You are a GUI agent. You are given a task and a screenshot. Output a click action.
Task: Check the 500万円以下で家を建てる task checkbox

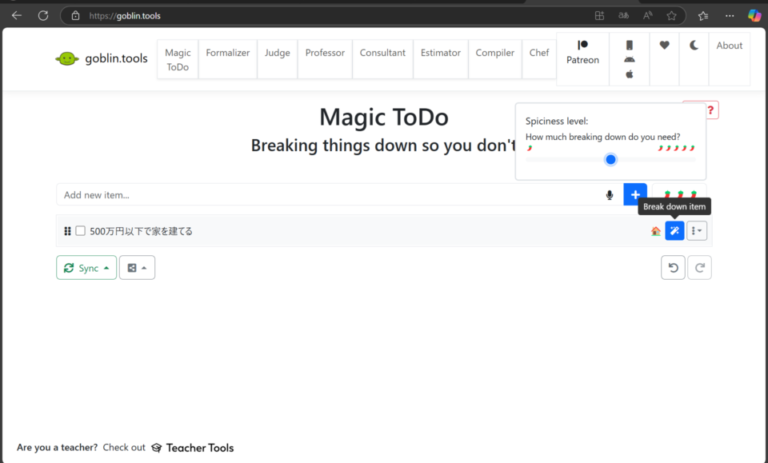[81, 231]
